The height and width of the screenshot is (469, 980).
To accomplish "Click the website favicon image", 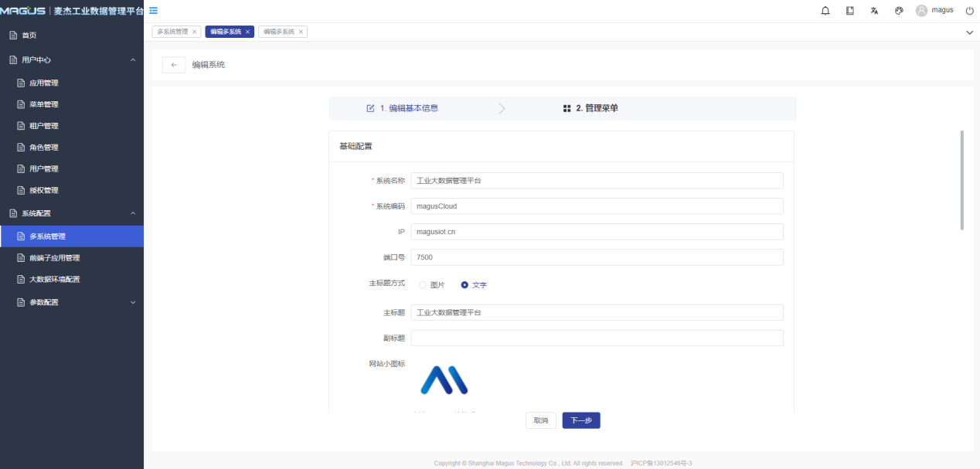I will click(444, 379).
